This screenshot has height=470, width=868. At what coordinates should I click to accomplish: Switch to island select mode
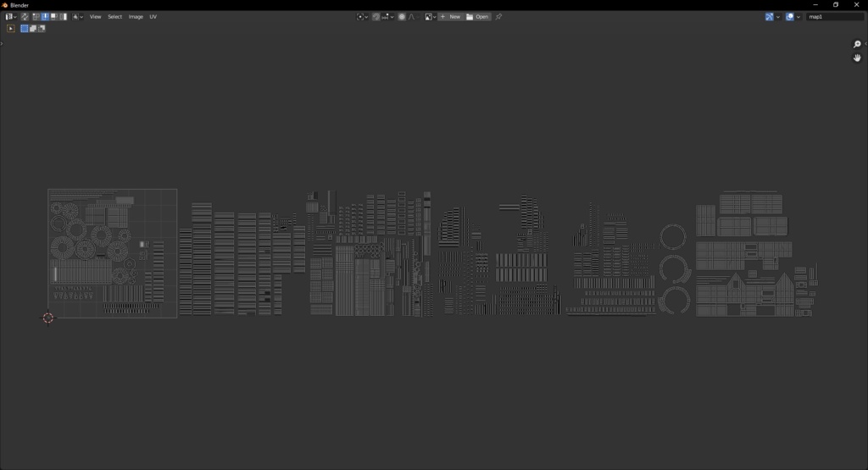[x=63, y=17]
